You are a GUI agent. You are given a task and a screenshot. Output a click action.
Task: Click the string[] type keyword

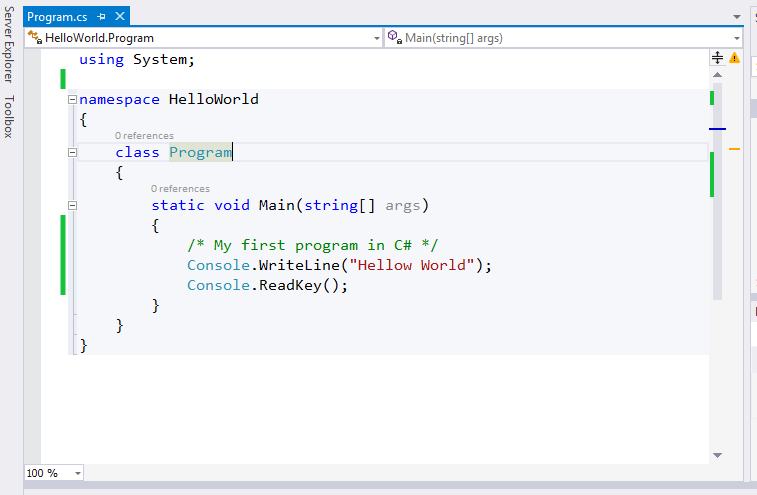point(339,205)
